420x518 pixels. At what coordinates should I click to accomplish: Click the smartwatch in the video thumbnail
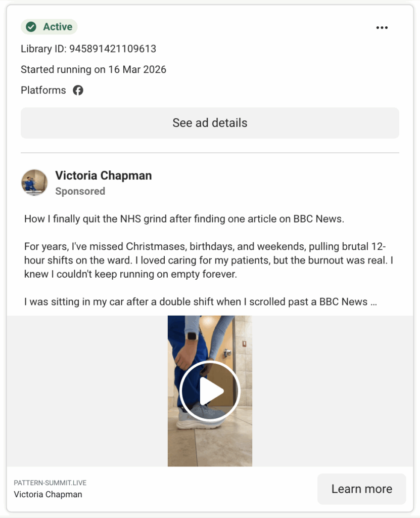coord(193,335)
